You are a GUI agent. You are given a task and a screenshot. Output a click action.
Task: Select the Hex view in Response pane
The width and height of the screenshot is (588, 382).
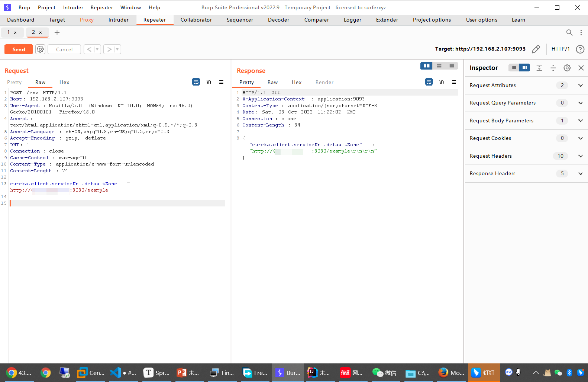click(x=296, y=83)
